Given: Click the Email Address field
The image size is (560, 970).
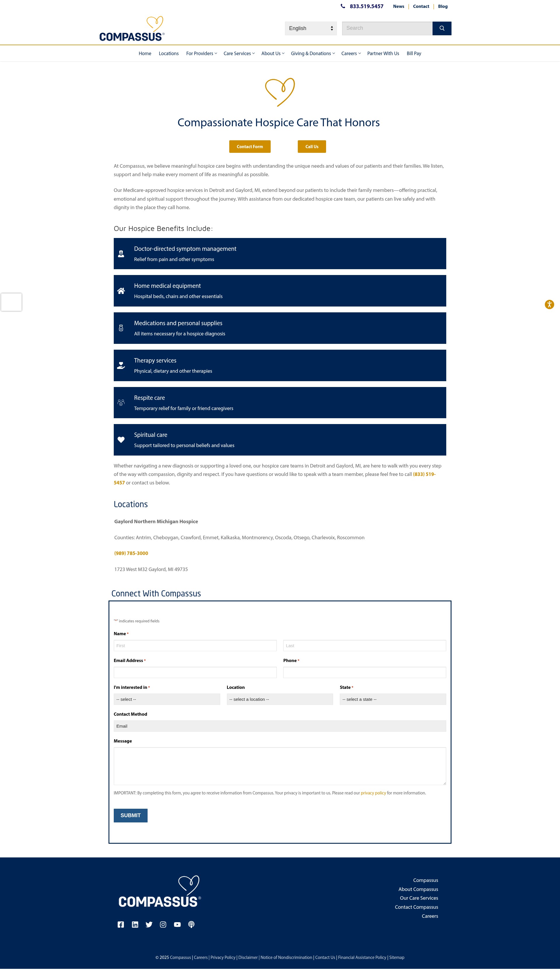Looking at the screenshot, I should 195,673.
